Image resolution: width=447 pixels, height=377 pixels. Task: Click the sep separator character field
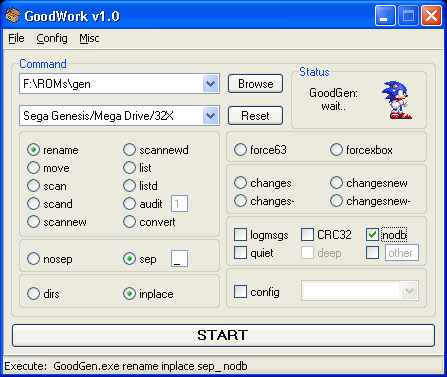179,259
